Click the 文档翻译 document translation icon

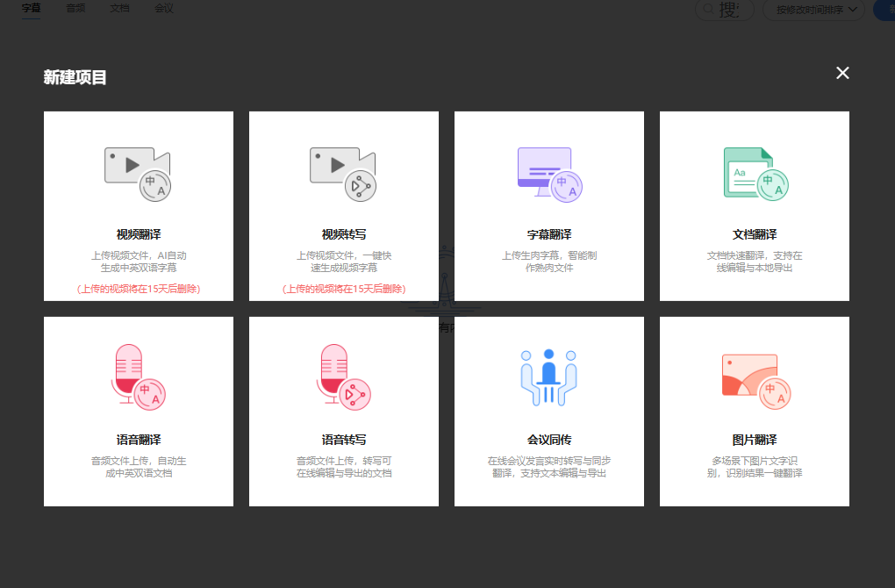755,174
